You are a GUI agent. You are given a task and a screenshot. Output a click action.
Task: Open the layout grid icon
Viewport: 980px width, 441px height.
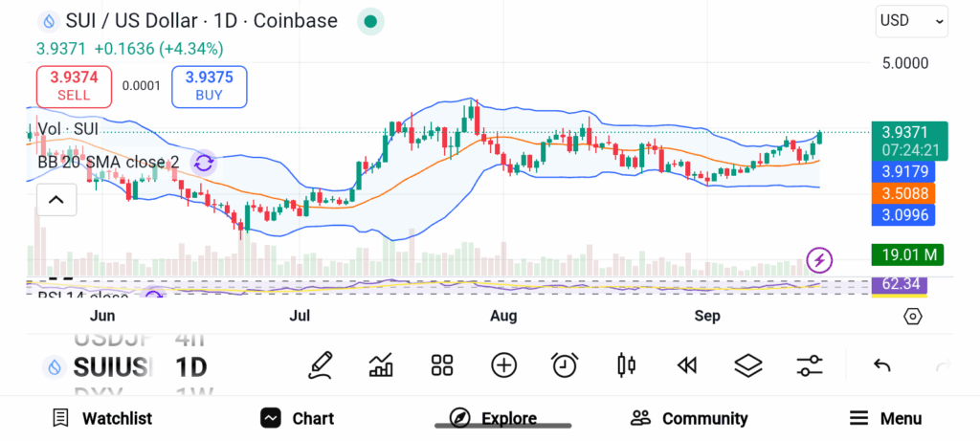441,364
